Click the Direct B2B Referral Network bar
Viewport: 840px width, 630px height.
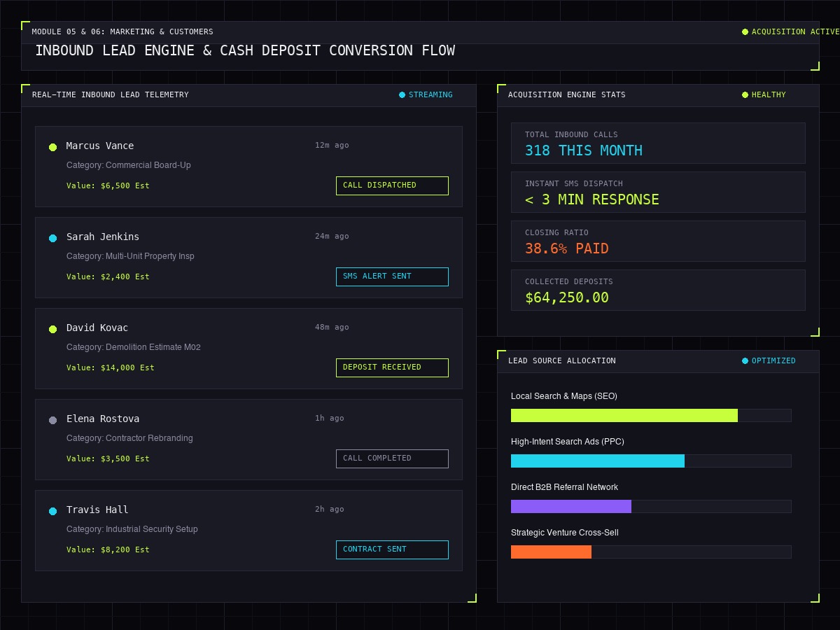[651, 506]
